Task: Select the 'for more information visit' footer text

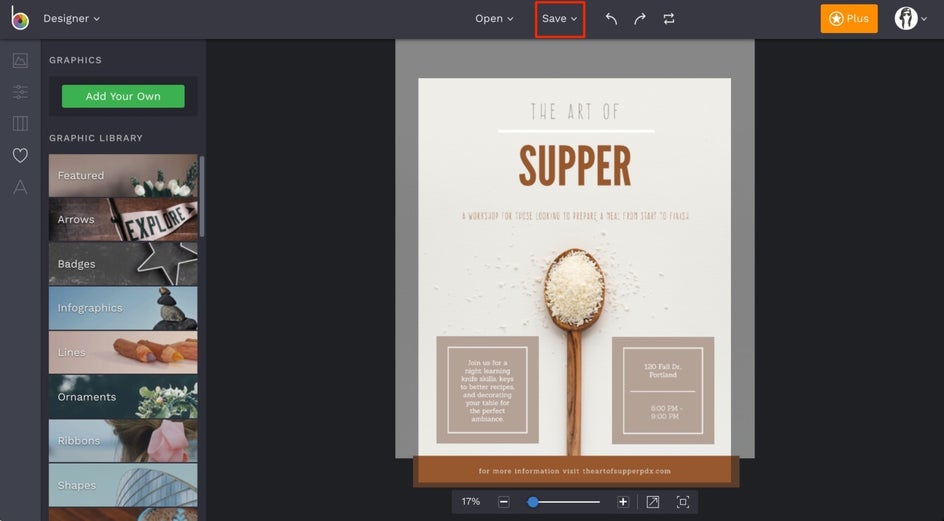Action: point(574,471)
